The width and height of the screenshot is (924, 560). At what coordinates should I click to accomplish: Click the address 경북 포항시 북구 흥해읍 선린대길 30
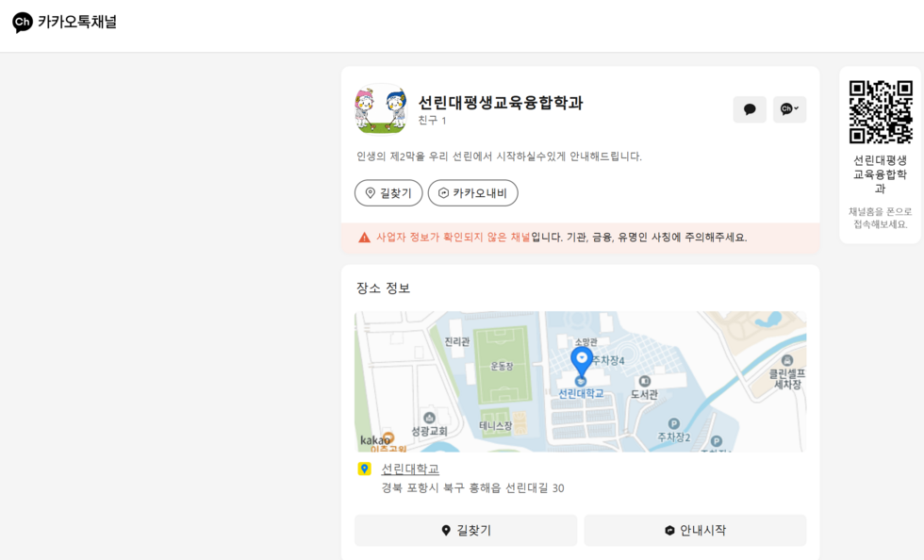pyautogui.click(x=472, y=488)
